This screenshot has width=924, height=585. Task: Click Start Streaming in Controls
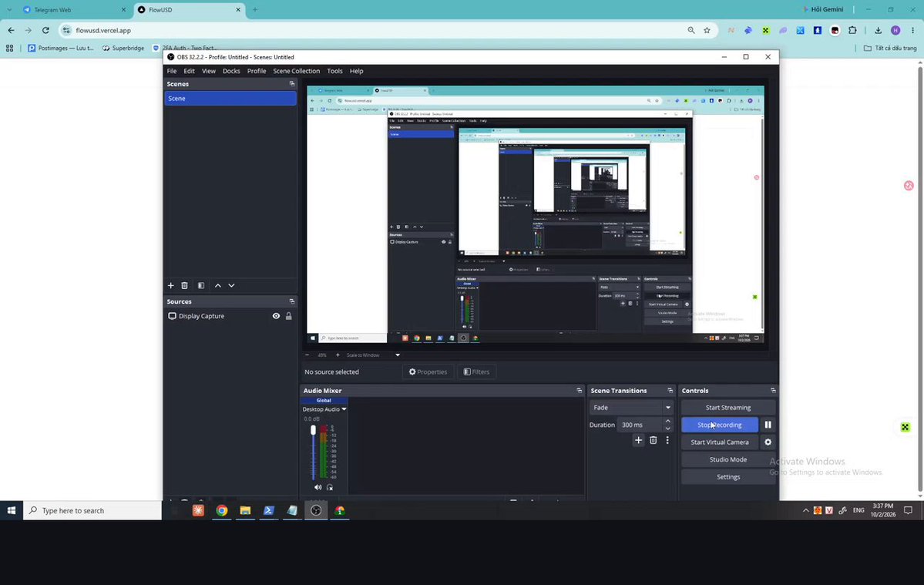coord(728,408)
